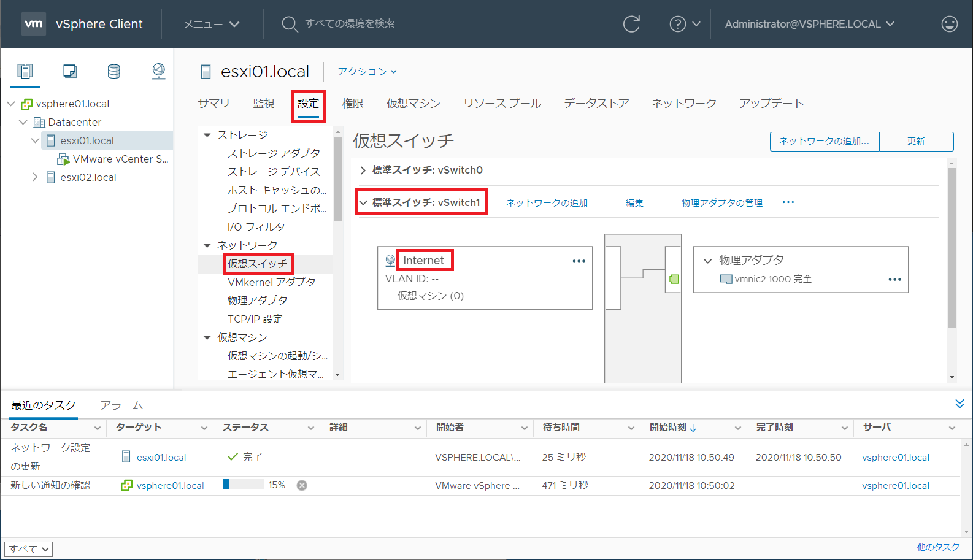This screenshot has height=560, width=973.
Task: Open Hosts and Clusters inventory view icon
Action: (25, 71)
